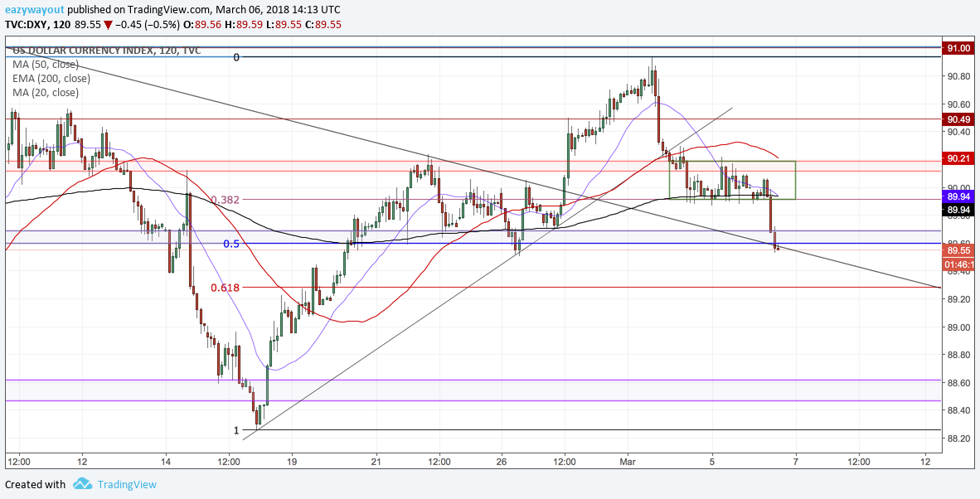This screenshot has width=980, height=499.
Task: Click the 26 date on time axis
Action: click(502, 463)
